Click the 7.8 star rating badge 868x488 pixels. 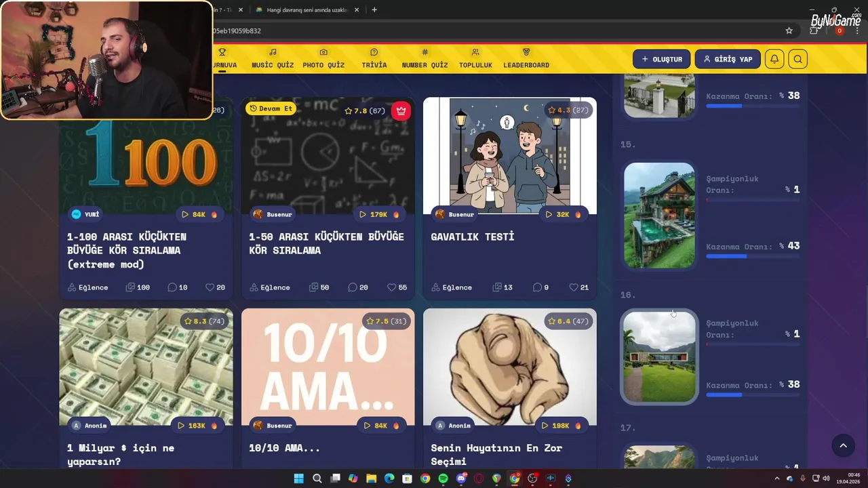[x=365, y=110]
